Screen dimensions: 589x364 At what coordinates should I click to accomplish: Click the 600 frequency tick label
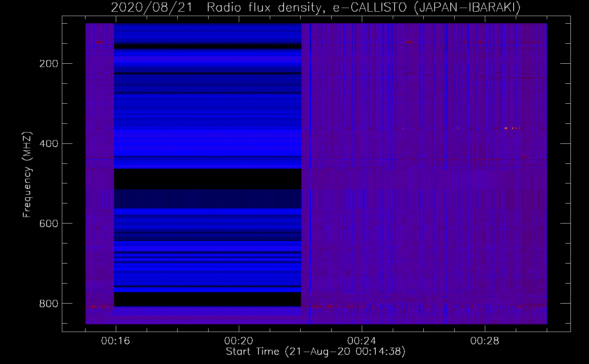49,223
